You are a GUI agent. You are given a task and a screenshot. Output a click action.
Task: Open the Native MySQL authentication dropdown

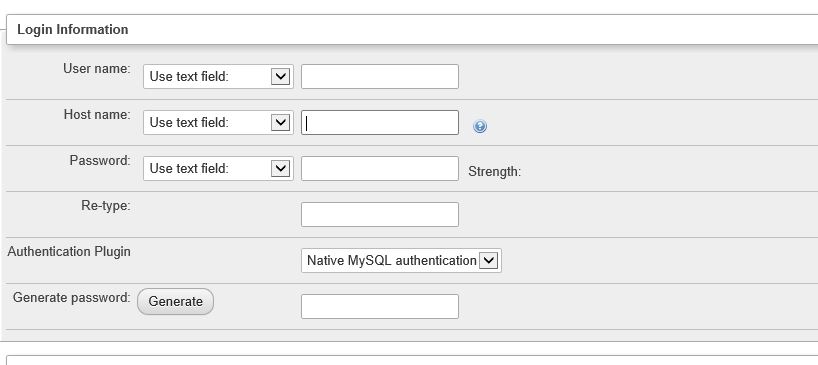pos(401,260)
